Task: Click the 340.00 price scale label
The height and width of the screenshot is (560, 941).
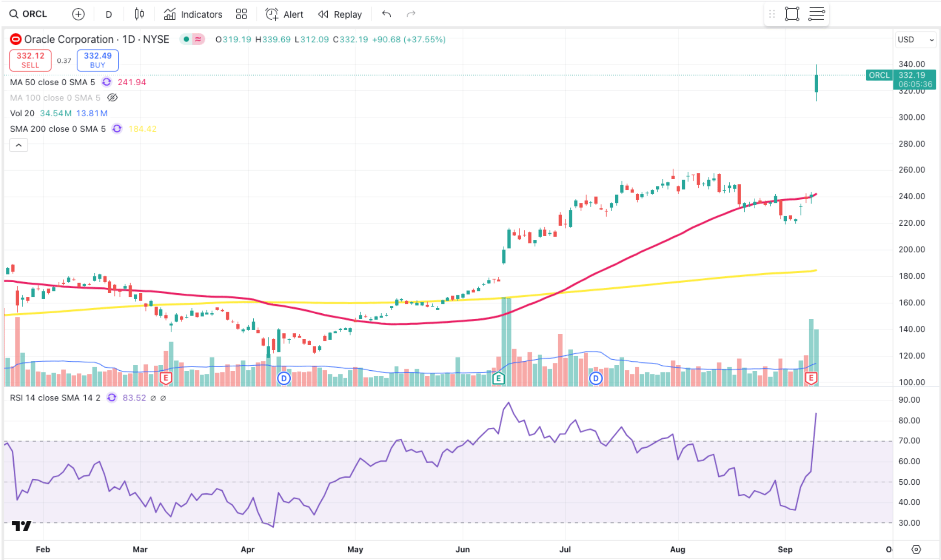Action: [x=912, y=64]
